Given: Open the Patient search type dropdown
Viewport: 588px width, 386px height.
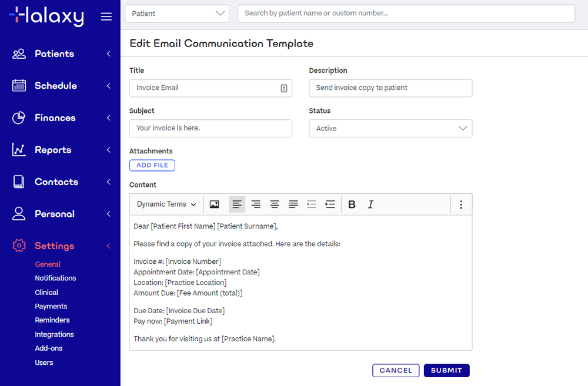Looking at the screenshot, I should (176, 13).
